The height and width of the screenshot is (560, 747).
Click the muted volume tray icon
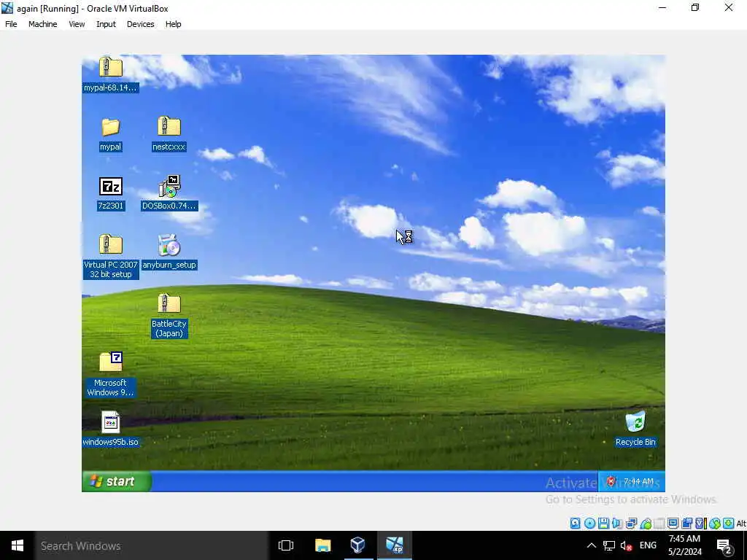coord(627,545)
